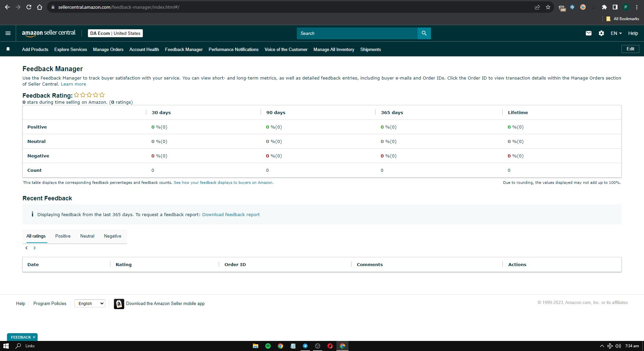Open Manage All Inventory
Viewport: 644px width, 351px height.
(334, 49)
